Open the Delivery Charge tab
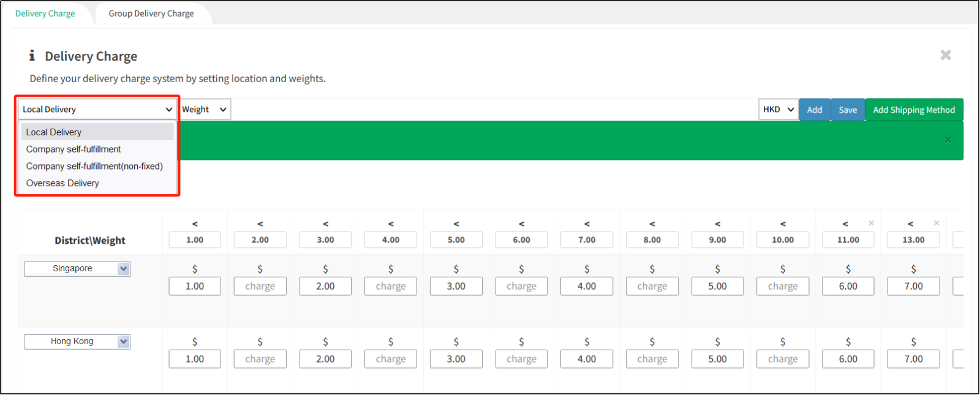 [x=45, y=13]
